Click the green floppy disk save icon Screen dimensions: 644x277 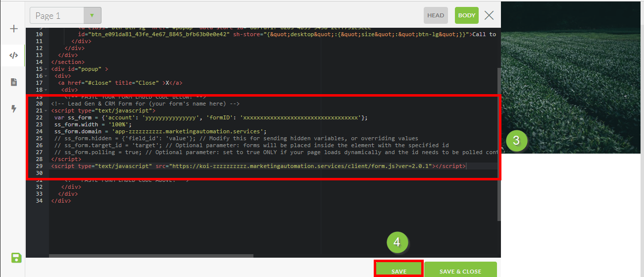pyautogui.click(x=16, y=258)
